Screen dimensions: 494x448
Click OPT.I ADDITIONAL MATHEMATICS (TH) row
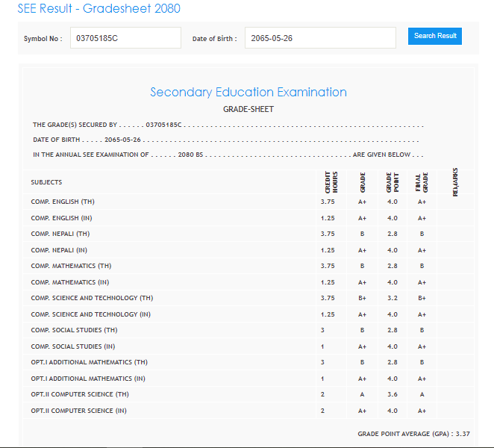[x=89, y=362]
